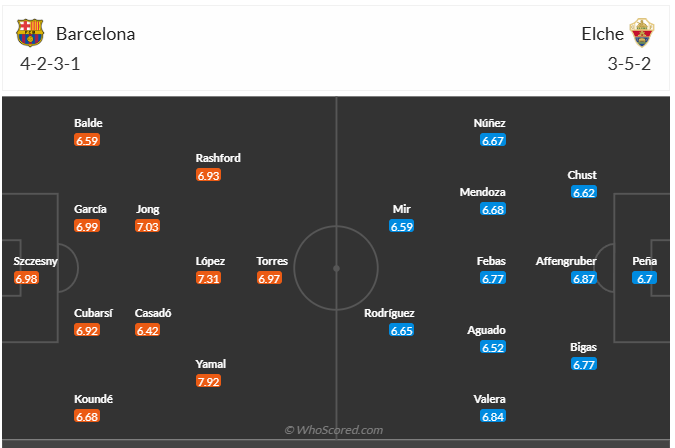Click the Barcelona club crest icon

tap(31, 33)
